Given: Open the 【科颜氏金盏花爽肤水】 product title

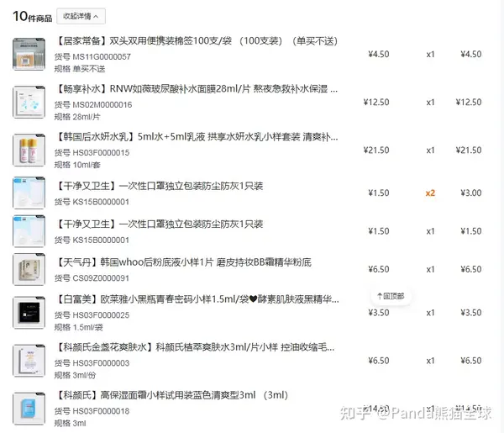Looking at the screenshot, I should click(x=195, y=347).
